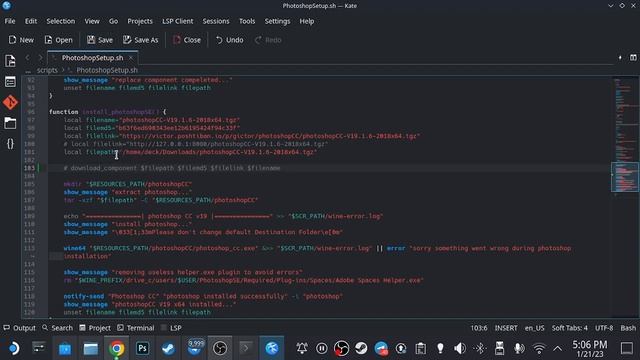Open the Filesystem Browser sidebar icon
The height and width of the screenshot is (360, 640).
(10, 123)
